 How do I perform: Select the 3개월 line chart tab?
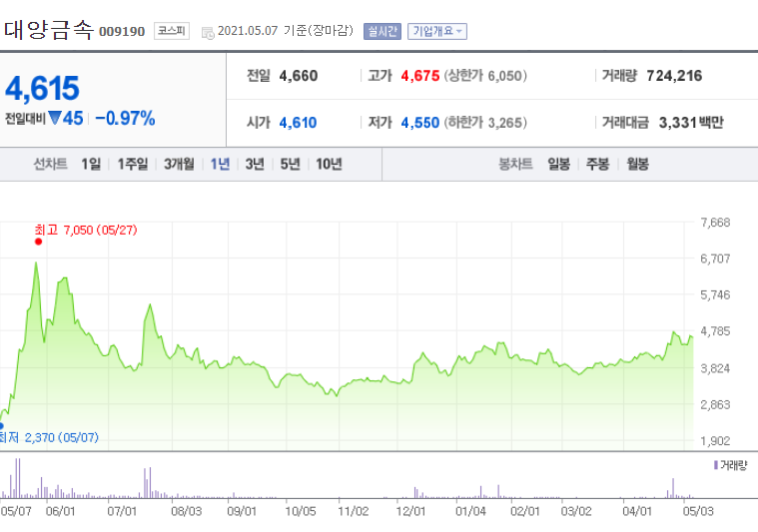coord(179,165)
